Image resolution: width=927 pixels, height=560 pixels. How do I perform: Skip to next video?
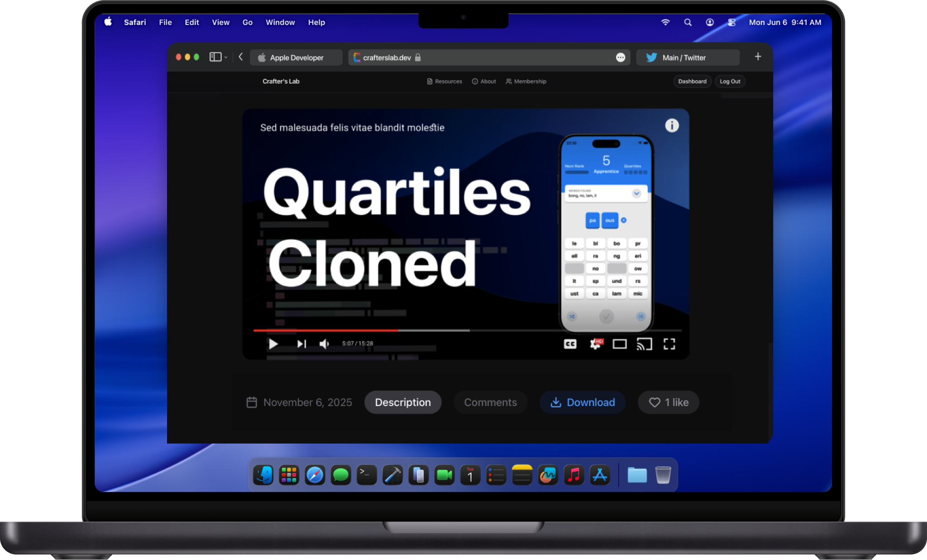(x=301, y=344)
